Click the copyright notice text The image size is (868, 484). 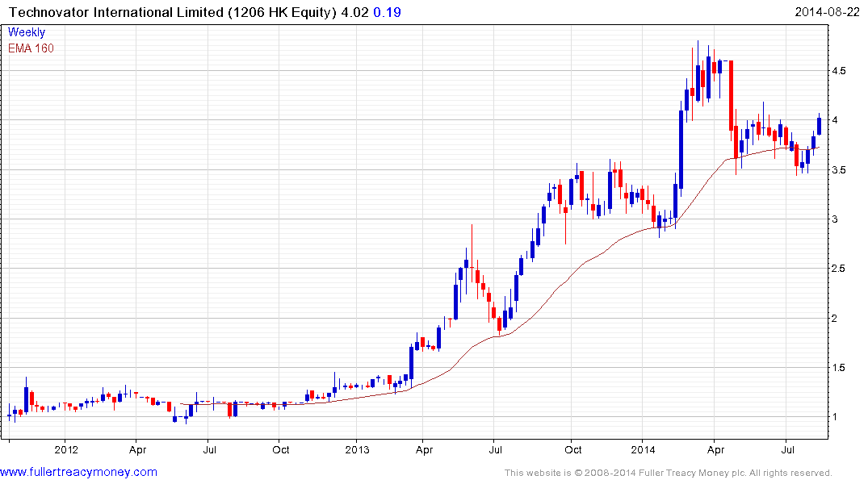click(669, 473)
